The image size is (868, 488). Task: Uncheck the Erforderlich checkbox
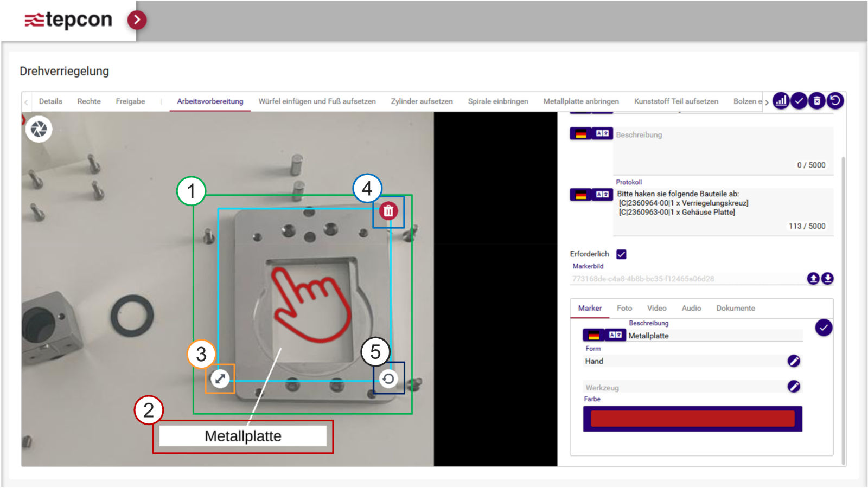click(621, 254)
